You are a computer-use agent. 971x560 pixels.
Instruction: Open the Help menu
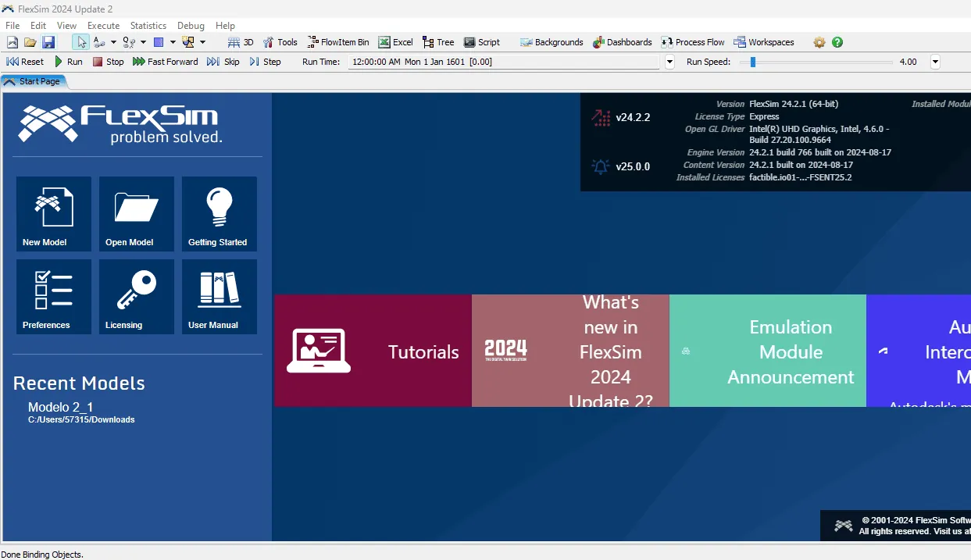(x=225, y=26)
